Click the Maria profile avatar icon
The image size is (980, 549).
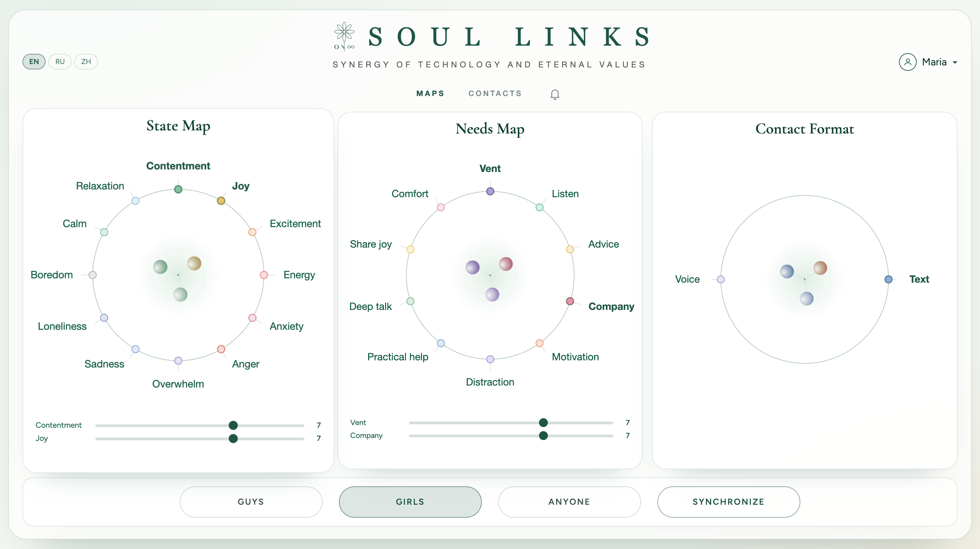[x=907, y=62]
